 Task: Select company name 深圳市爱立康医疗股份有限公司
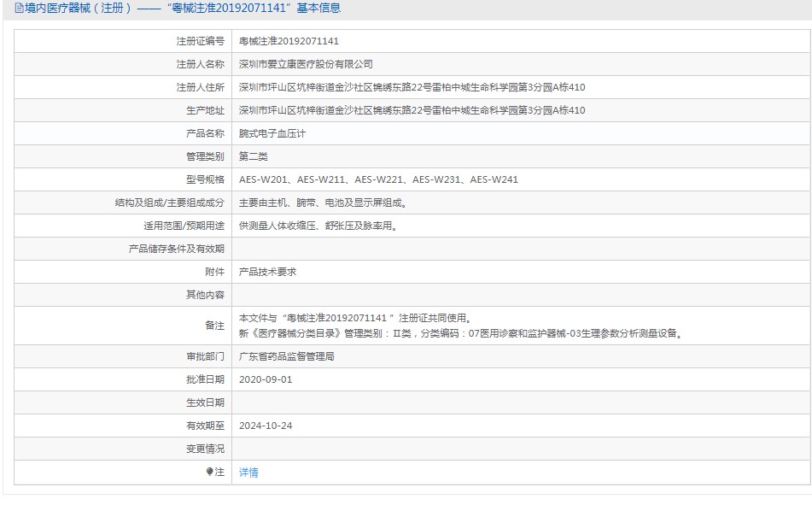[x=306, y=64]
